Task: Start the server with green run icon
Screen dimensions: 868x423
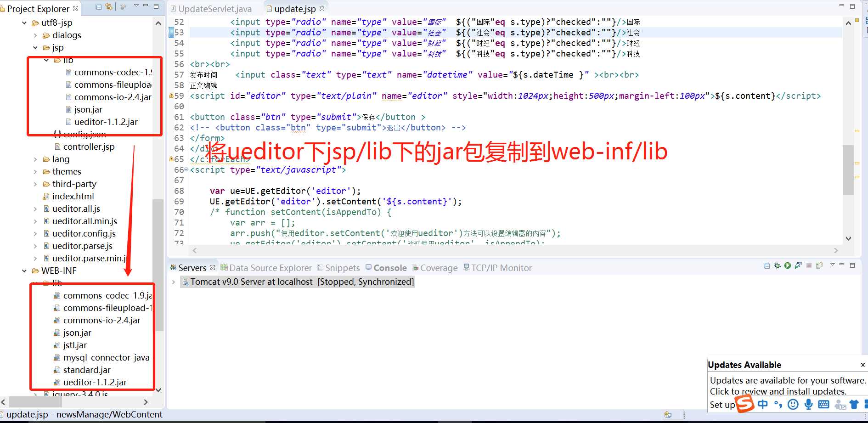Action: (x=788, y=265)
